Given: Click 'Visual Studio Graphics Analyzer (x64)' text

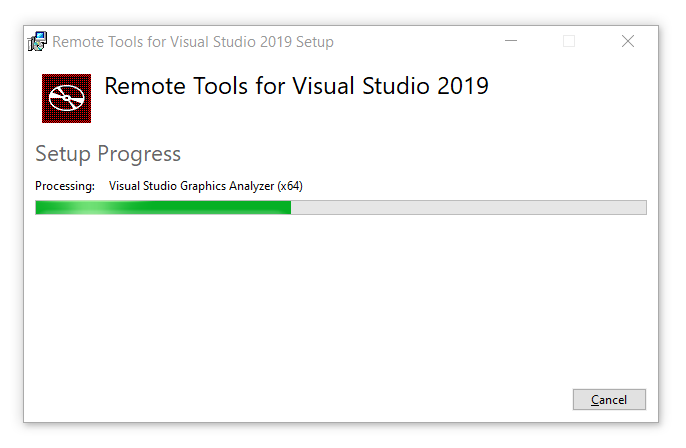Looking at the screenshot, I should pyautogui.click(x=206, y=186).
